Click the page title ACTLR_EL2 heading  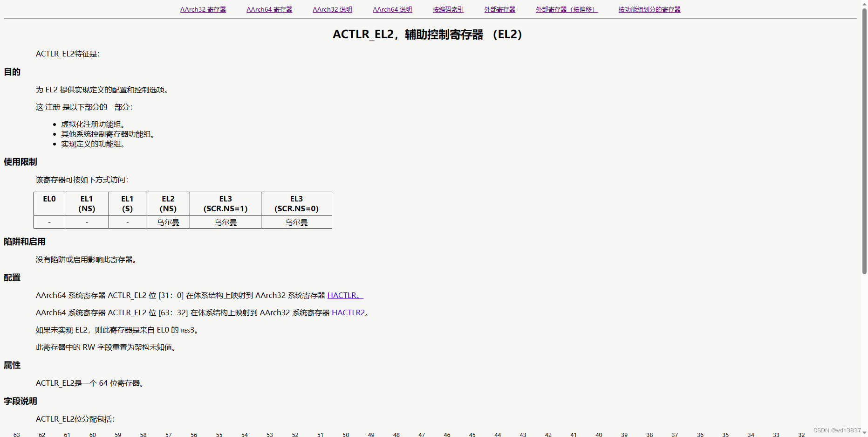tap(428, 35)
